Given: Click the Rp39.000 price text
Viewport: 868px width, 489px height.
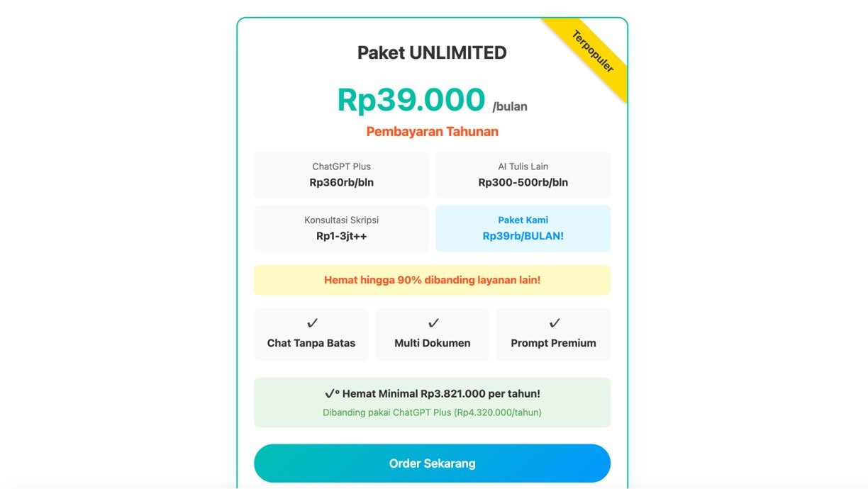Looking at the screenshot, I should pyautogui.click(x=411, y=100).
